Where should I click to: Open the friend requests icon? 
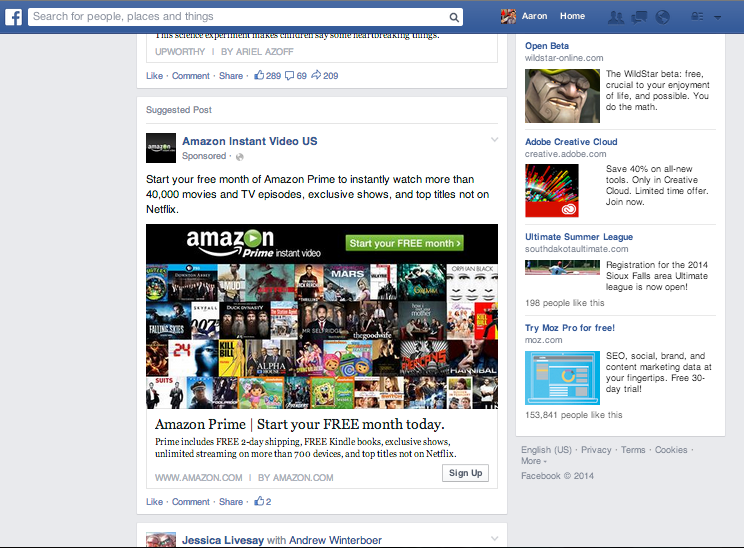[616, 17]
